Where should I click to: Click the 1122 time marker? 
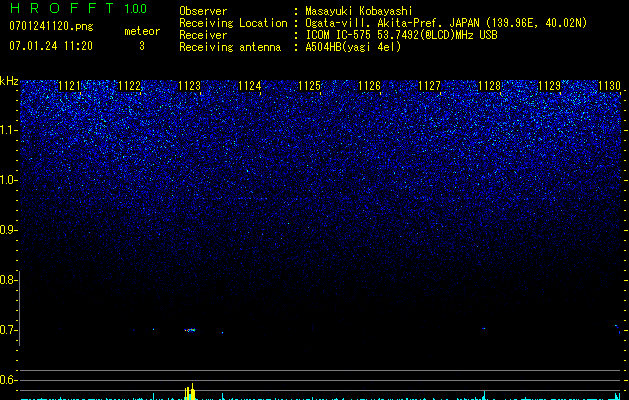tap(130, 86)
